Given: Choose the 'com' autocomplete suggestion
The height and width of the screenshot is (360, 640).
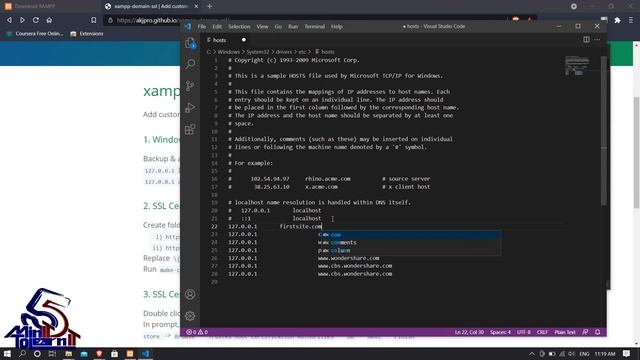Looking at the screenshot, I should [x=409, y=235].
